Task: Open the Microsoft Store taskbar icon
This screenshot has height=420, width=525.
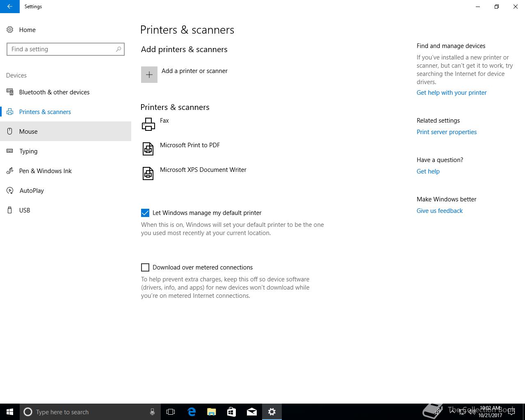Action: point(232,412)
